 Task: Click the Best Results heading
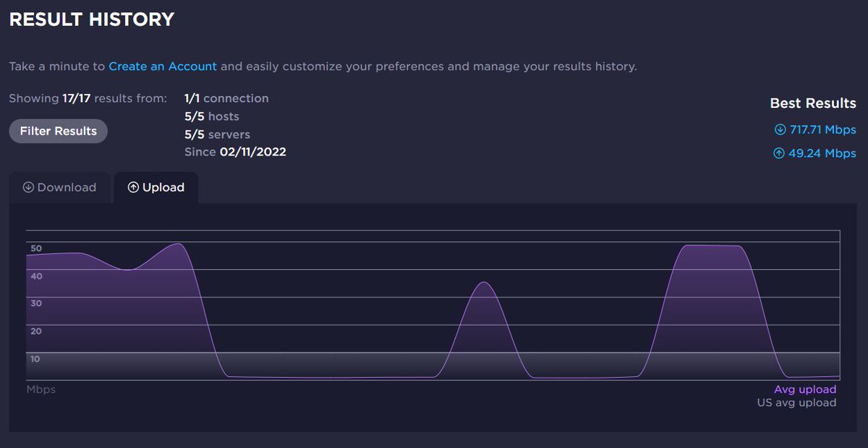813,103
